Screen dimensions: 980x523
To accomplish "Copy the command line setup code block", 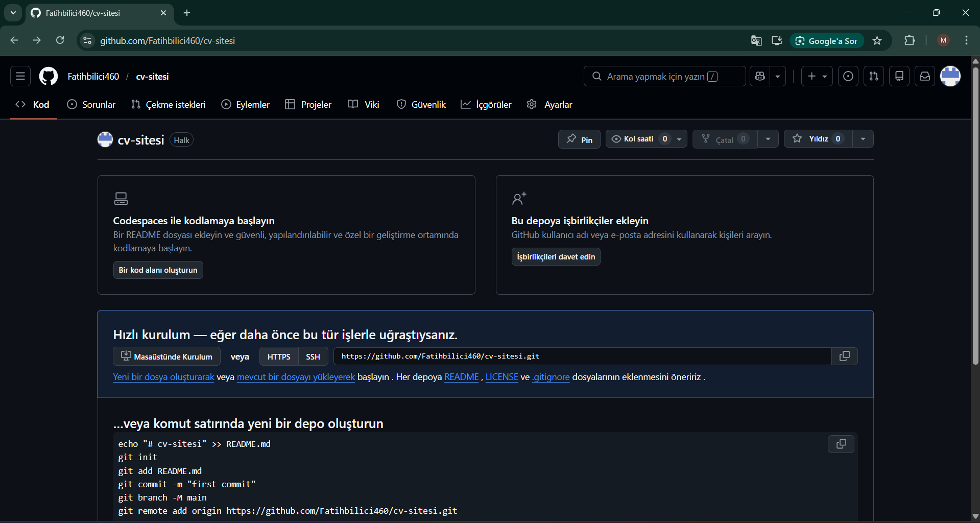I will [841, 444].
